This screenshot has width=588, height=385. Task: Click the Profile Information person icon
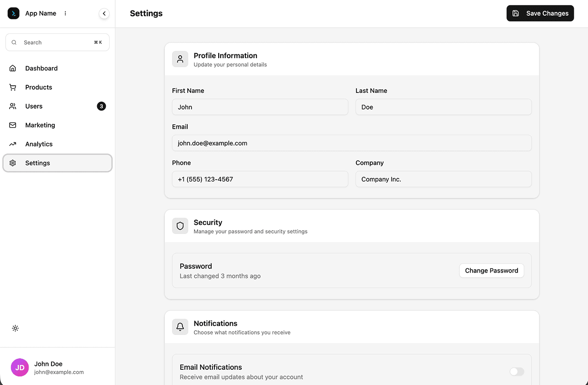[x=180, y=59]
